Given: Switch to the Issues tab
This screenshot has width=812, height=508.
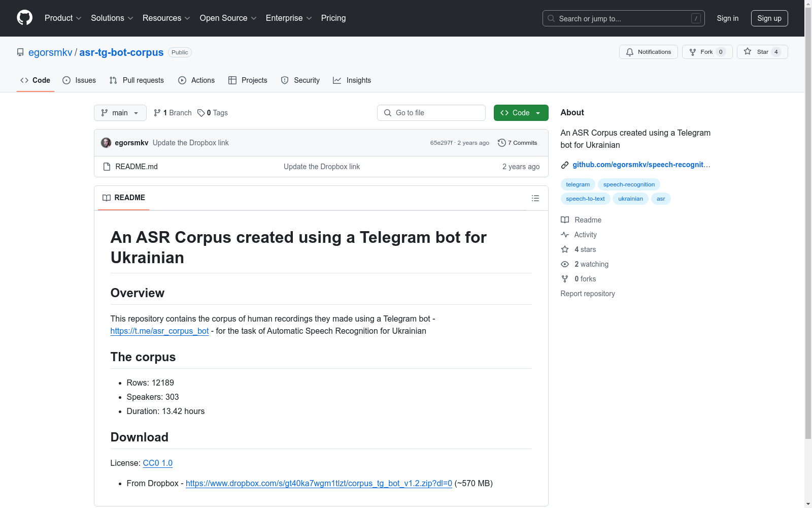Looking at the screenshot, I should tap(79, 80).
